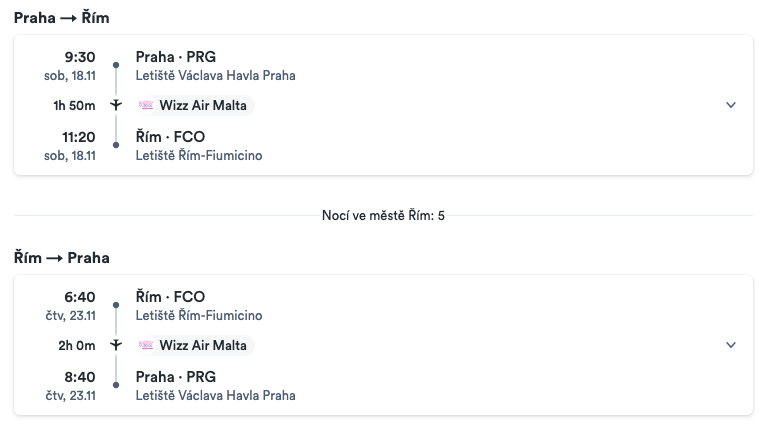Click the 8:40 arrival time
The image size is (776, 440).
pyautogui.click(x=79, y=377)
